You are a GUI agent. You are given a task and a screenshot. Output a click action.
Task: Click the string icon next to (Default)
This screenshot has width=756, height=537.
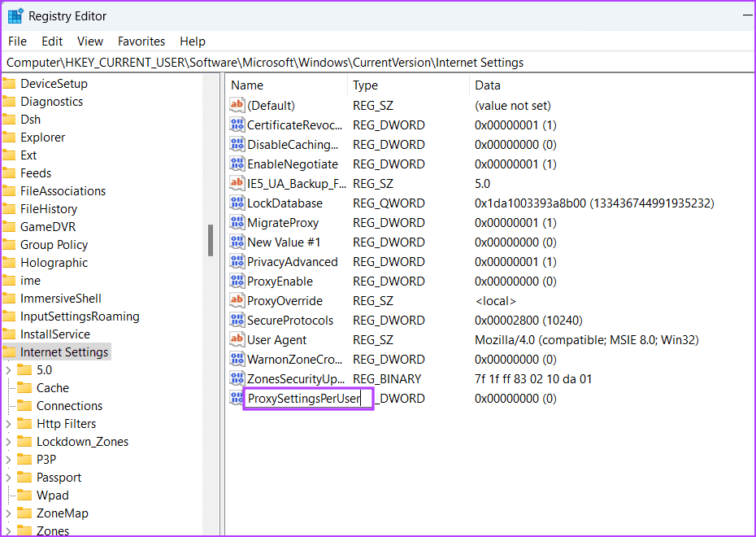click(237, 105)
